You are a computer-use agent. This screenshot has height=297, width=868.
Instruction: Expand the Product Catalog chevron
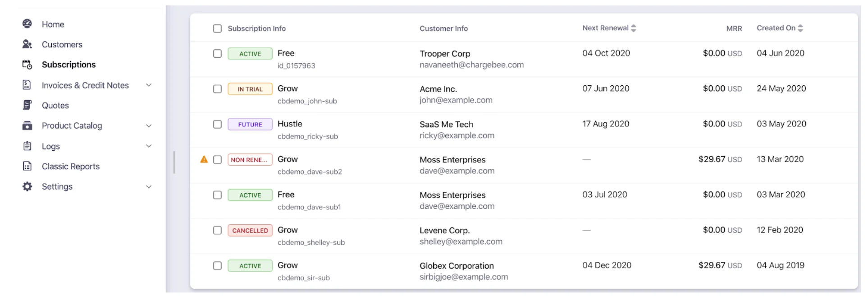(149, 125)
